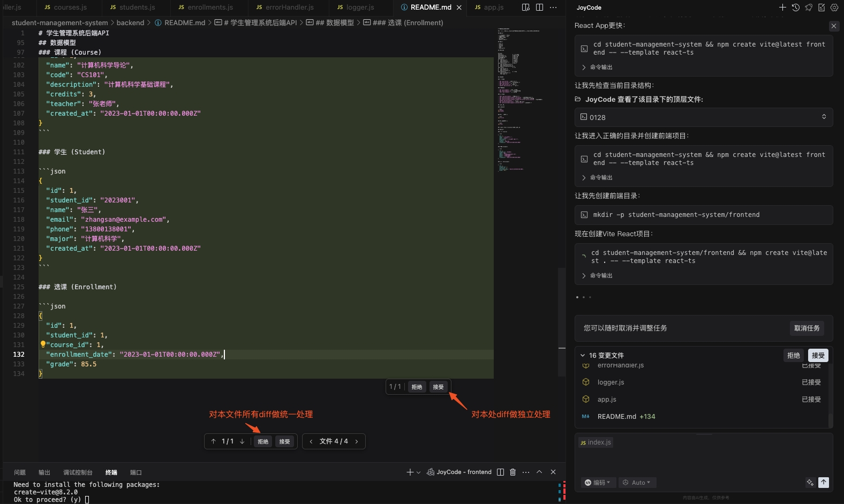Screen dimensions: 844x504
Task: Expand 命令输出 under first vite command
Action: [597, 67]
